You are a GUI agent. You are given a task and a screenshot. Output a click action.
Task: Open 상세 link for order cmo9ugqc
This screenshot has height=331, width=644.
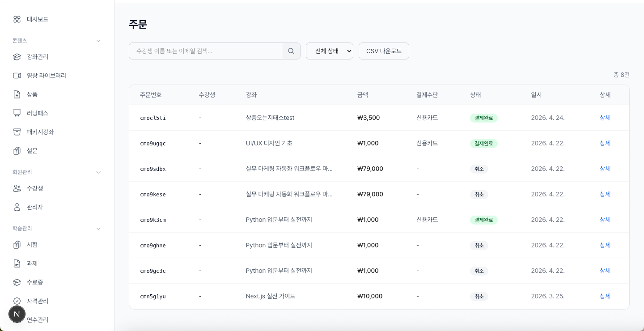coord(605,143)
